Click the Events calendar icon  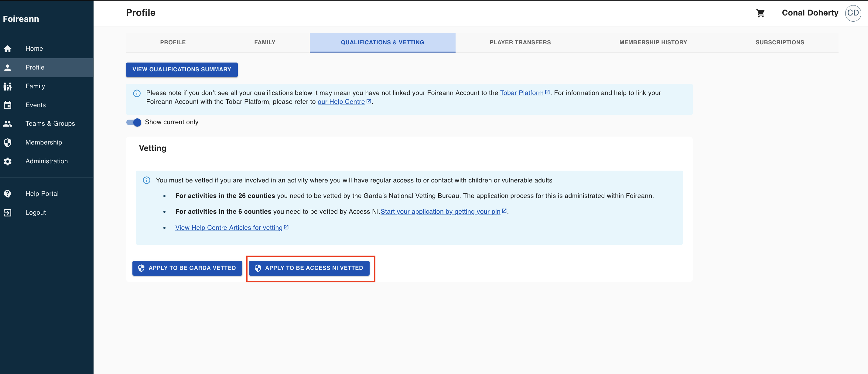click(8, 105)
